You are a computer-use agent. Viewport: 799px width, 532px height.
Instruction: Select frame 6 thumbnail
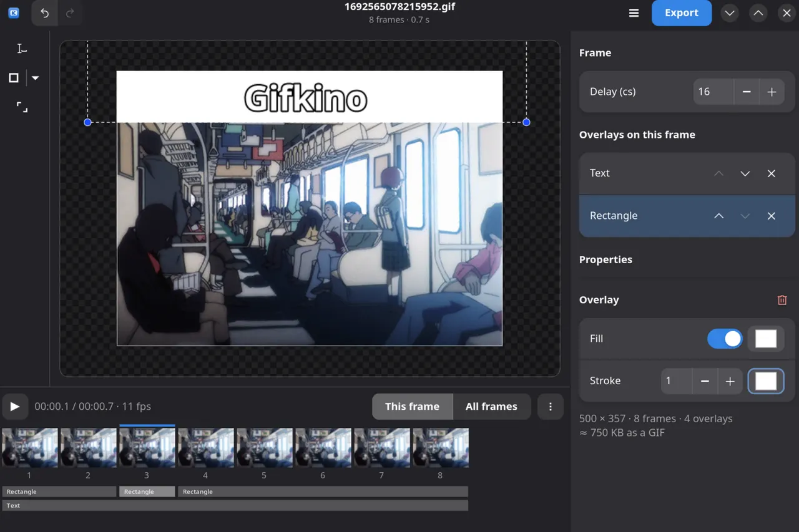tap(323, 447)
